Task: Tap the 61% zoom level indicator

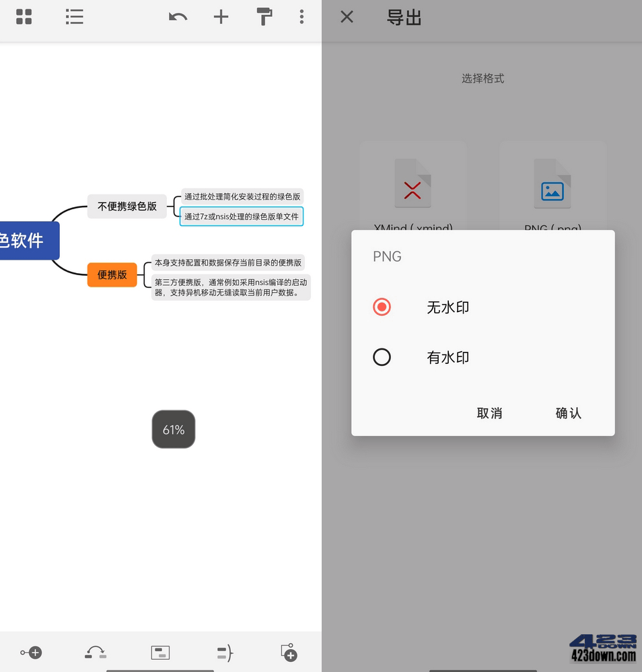Action: pyautogui.click(x=173, y=429)
